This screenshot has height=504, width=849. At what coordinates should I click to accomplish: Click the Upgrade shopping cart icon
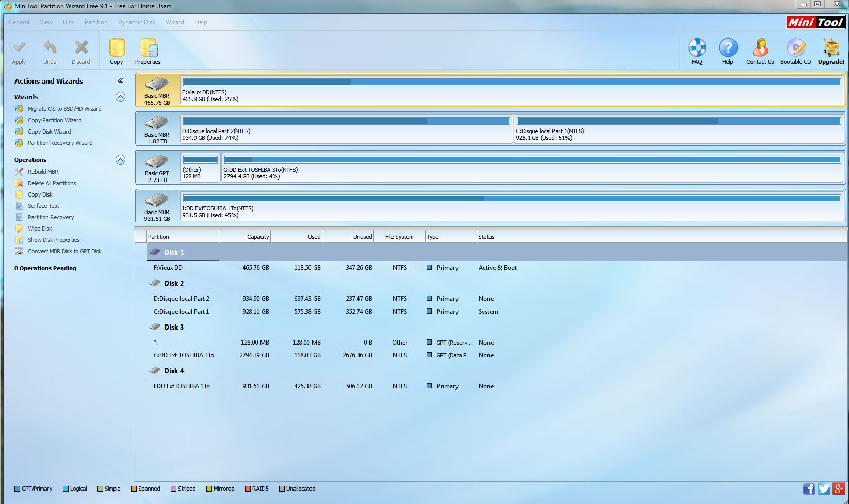(x=831, y=47)
